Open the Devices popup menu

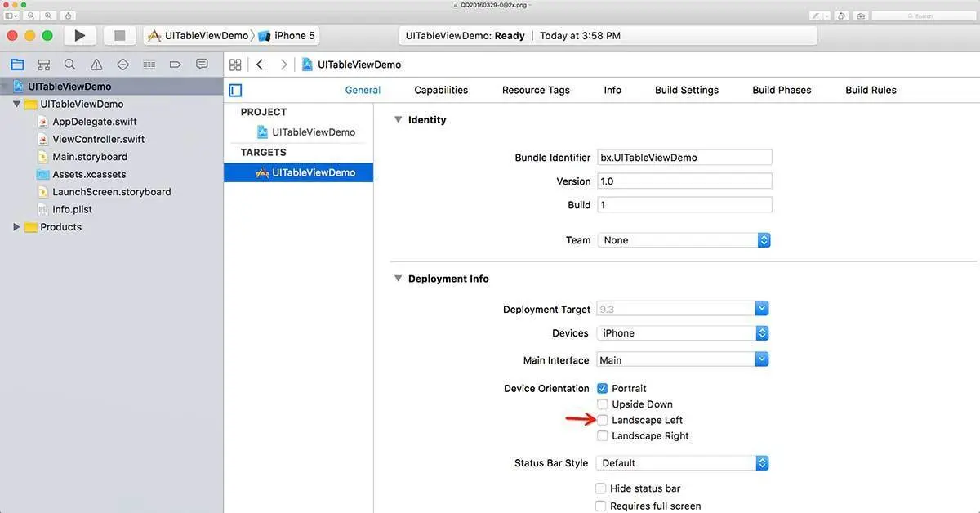[684, 333]
